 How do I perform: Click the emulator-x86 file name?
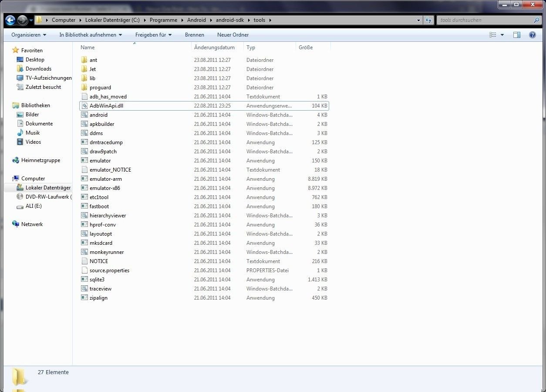[x=105, y=188]
